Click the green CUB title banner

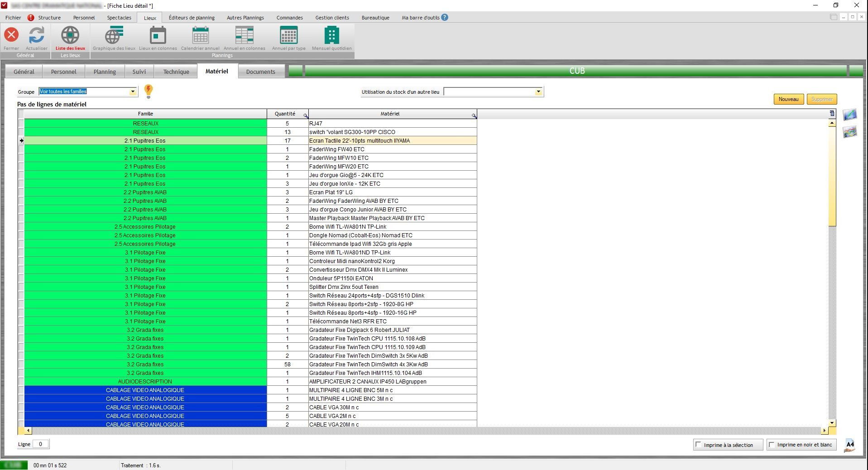click(x=576, y=71)
